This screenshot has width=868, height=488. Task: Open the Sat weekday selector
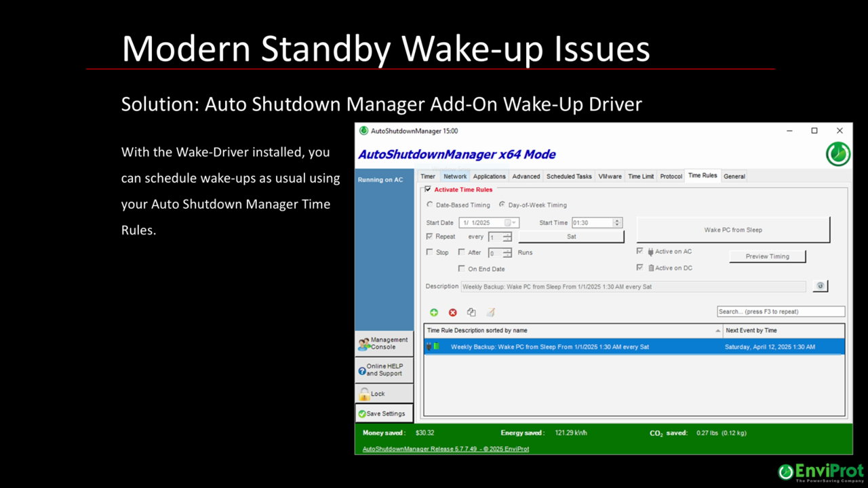(571, 237)
